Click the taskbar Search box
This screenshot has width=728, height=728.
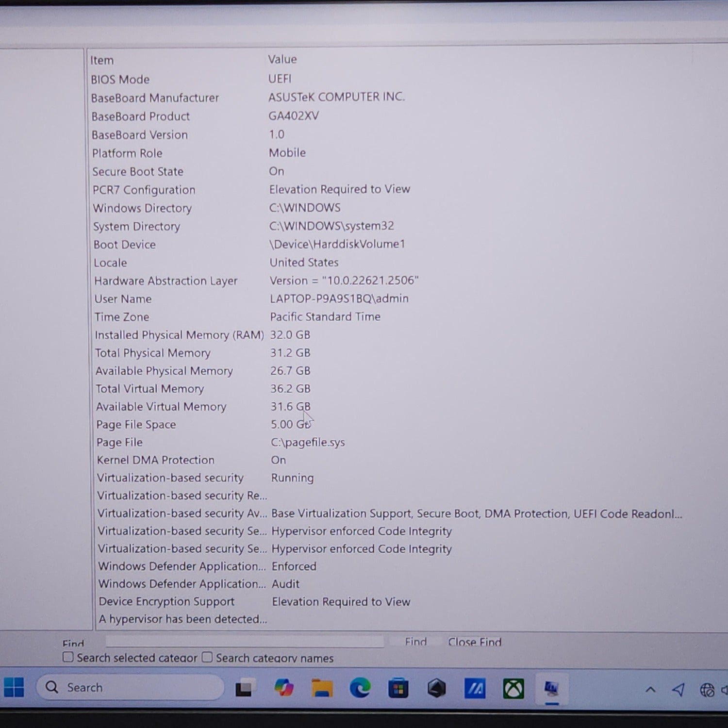[130, 688]
